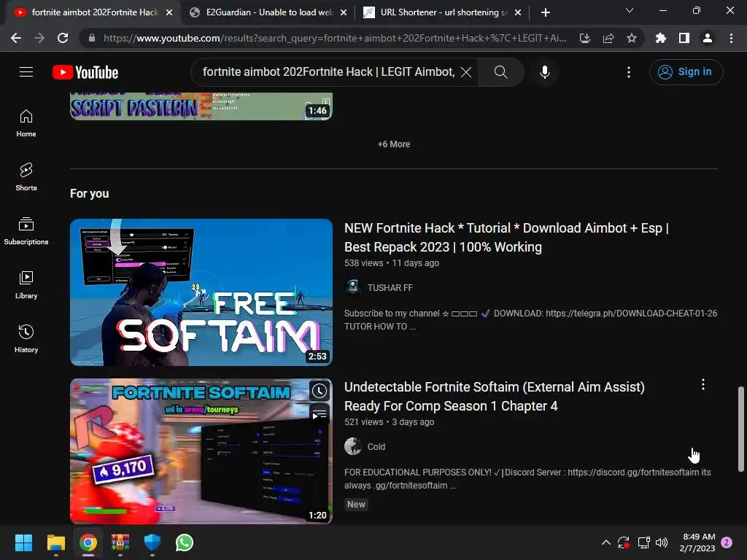747x560 pixels.
Task: Focus the YouTube search input field
Action: click(328, 72)
